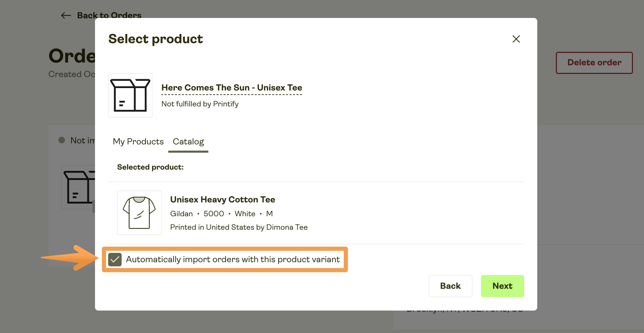Return via the Back to Orders link
644x333 pixels.
(109, 16)
